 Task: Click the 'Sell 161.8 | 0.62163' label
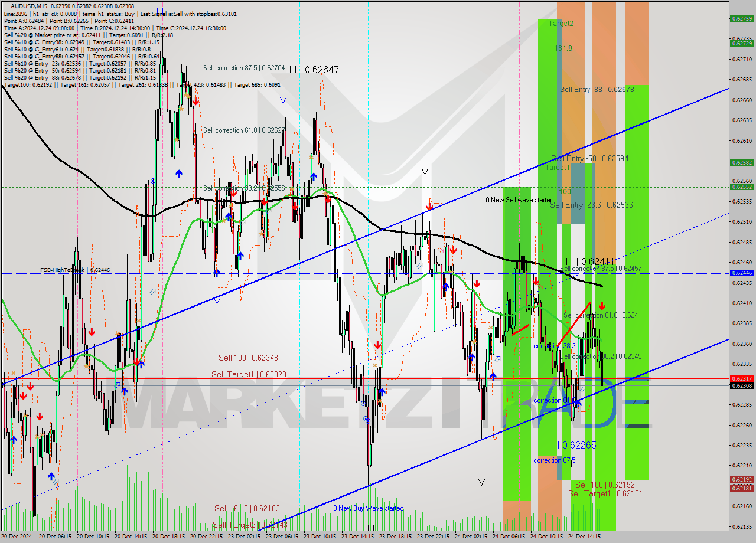[x=247, y=508]
